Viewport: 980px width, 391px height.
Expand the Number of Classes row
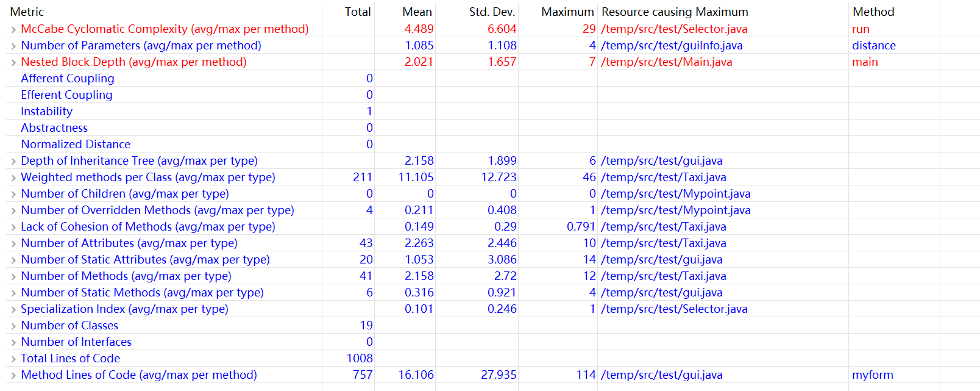coord(13,326)
